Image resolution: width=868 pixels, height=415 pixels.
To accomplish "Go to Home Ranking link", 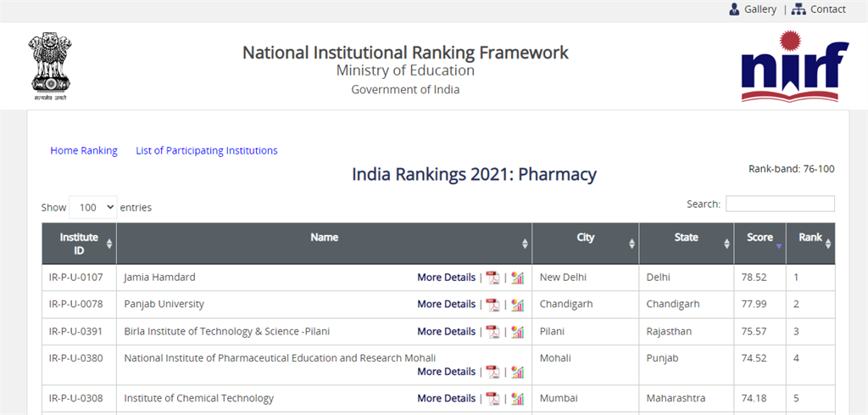I will point(84,151).
